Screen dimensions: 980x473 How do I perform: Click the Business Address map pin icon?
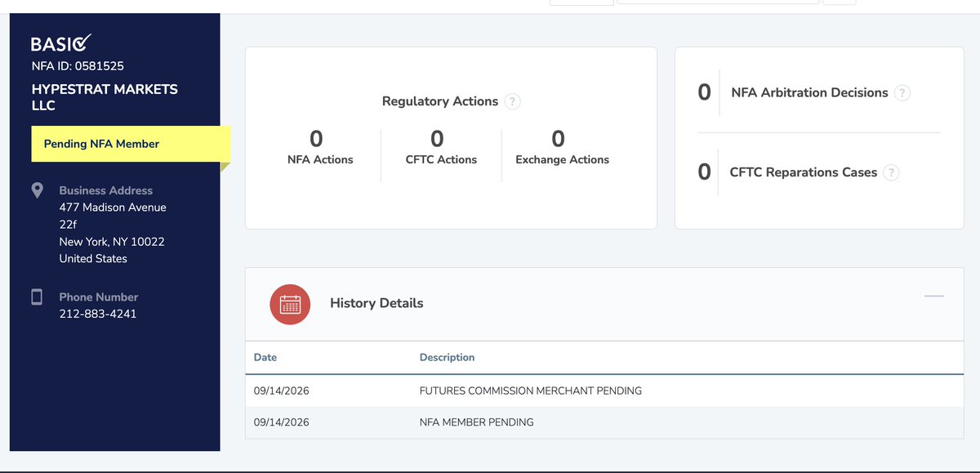coord(37,190)
